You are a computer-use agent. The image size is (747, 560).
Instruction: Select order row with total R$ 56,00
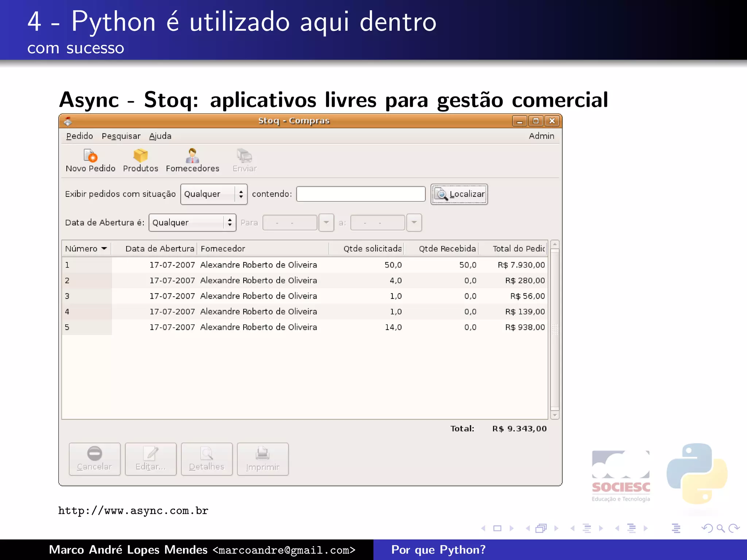305,296
